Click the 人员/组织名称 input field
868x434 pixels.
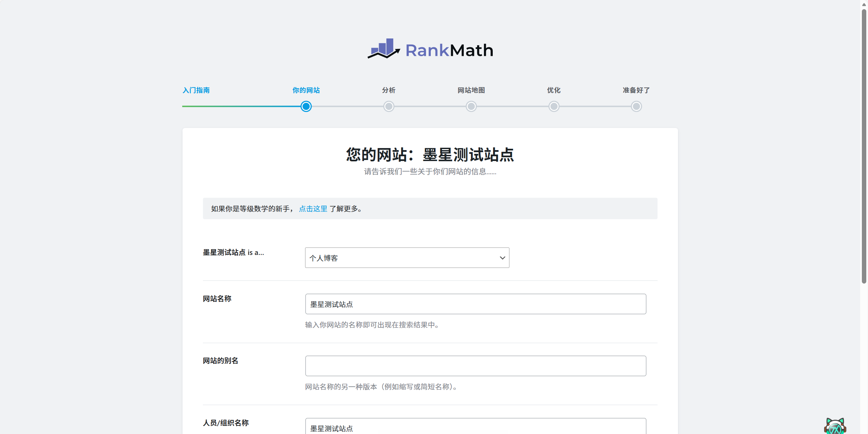pyautogui.click(x=475, y=427)
